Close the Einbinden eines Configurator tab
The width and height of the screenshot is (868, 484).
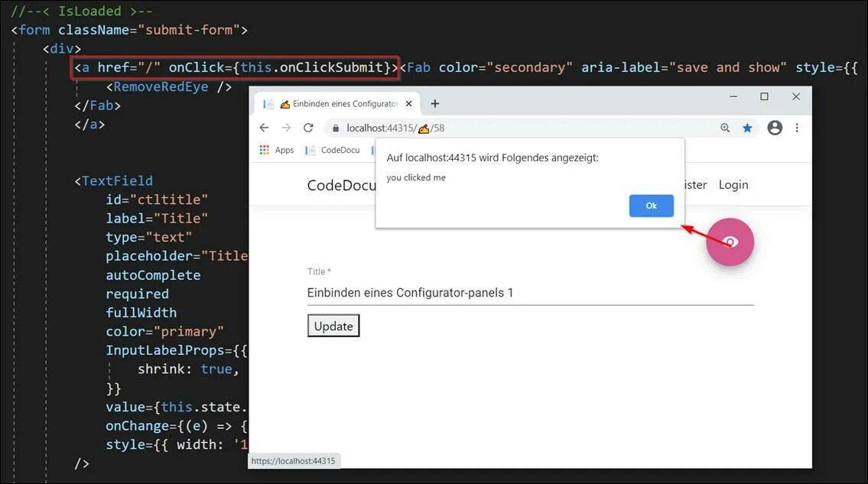click(x=408, y=103)
